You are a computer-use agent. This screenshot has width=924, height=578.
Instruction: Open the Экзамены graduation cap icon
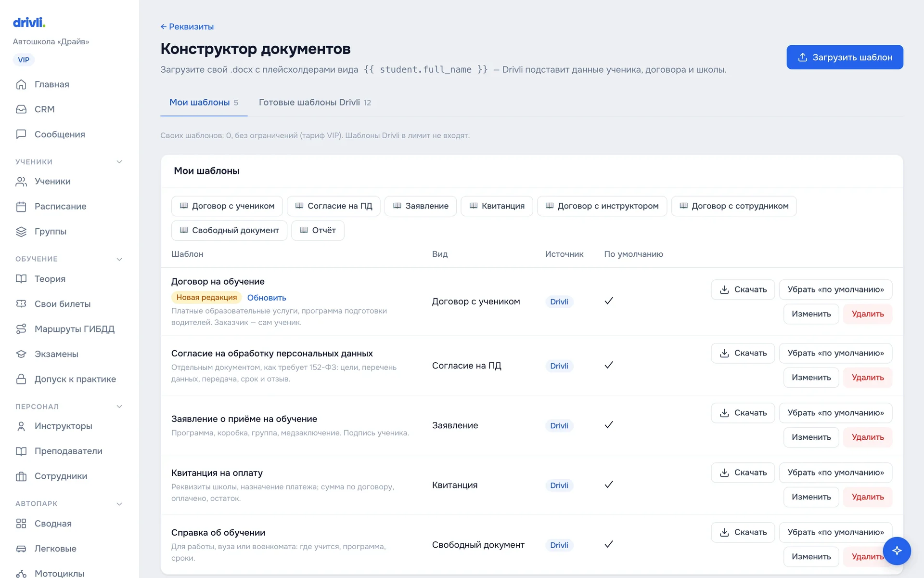coord(21,354)
